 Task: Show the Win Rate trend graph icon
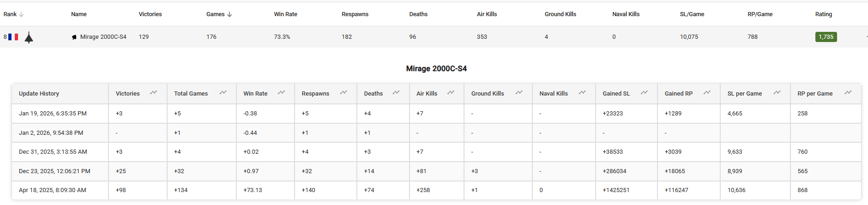281,93
